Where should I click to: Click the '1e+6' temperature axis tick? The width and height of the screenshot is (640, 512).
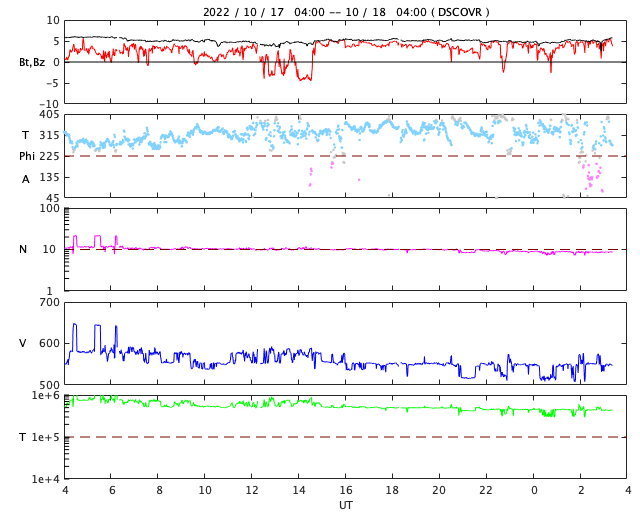point(45,396)
